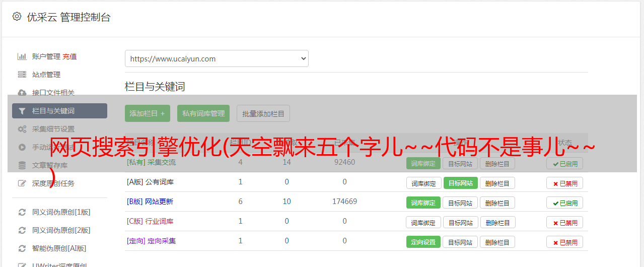Screen dimensions: 644x267
Task: Click the 批量添加栏目 button
Action: click(x=263, y=113)
